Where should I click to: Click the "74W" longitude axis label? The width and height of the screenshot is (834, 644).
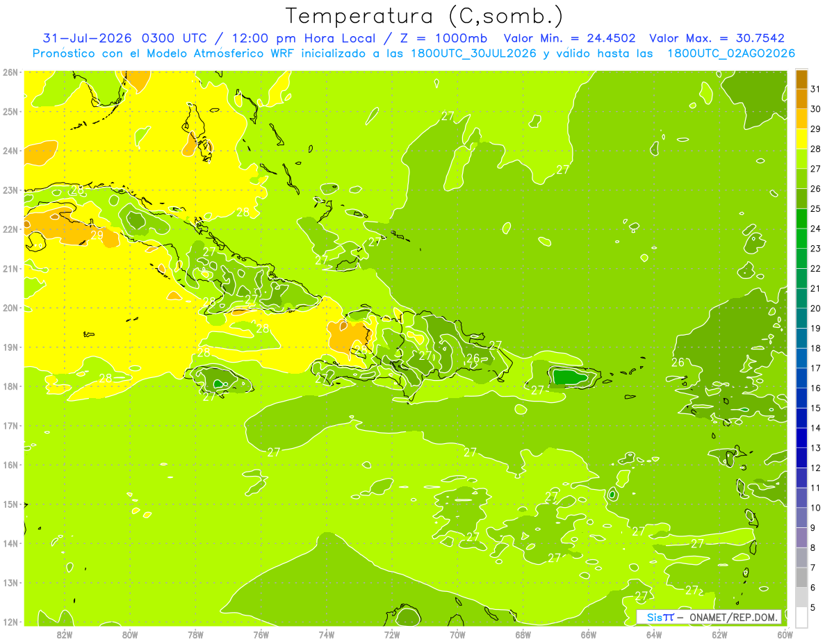click(x=327, y=634)
